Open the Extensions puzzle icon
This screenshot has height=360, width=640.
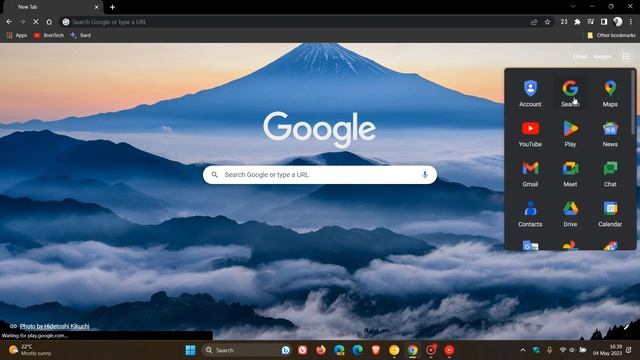[x=577, y=22]
